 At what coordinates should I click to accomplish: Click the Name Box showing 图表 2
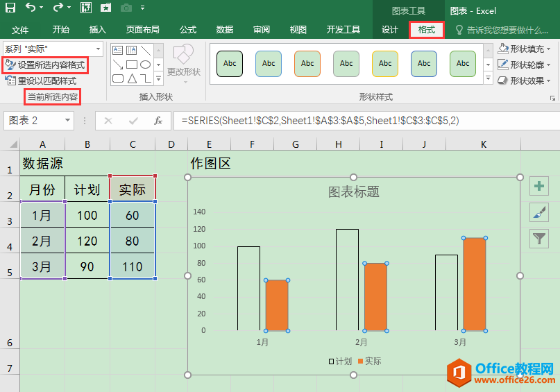click(33, 121)
